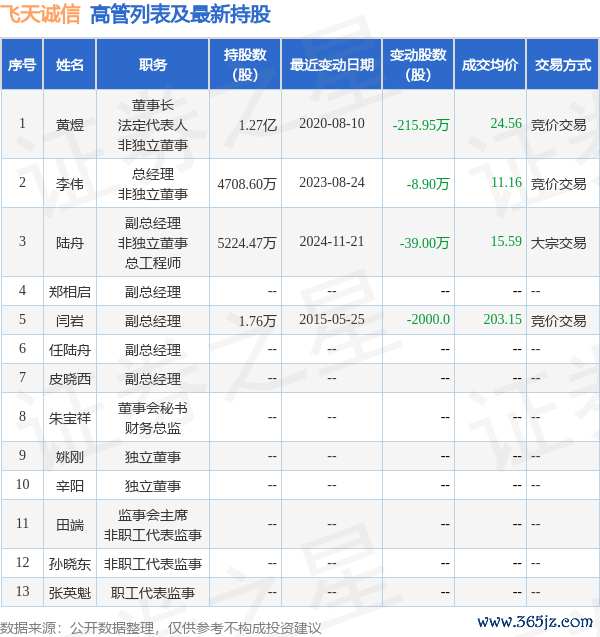Select the 交易方式 column header
Screen dimensions: 600x637
[x=563, y=64]
